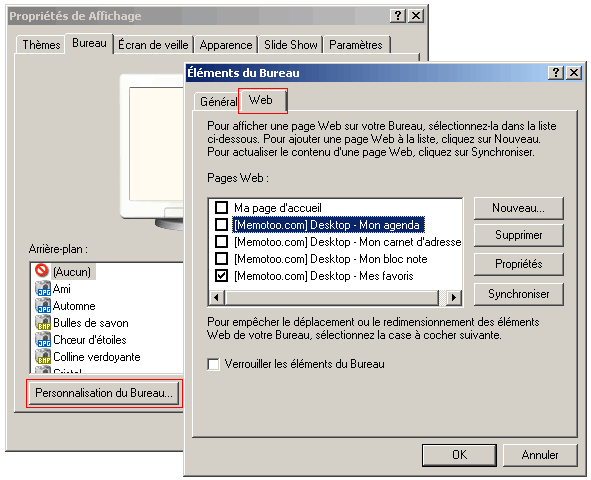Toggle Verrouiller les éléments du Bureau

[213, 364]
